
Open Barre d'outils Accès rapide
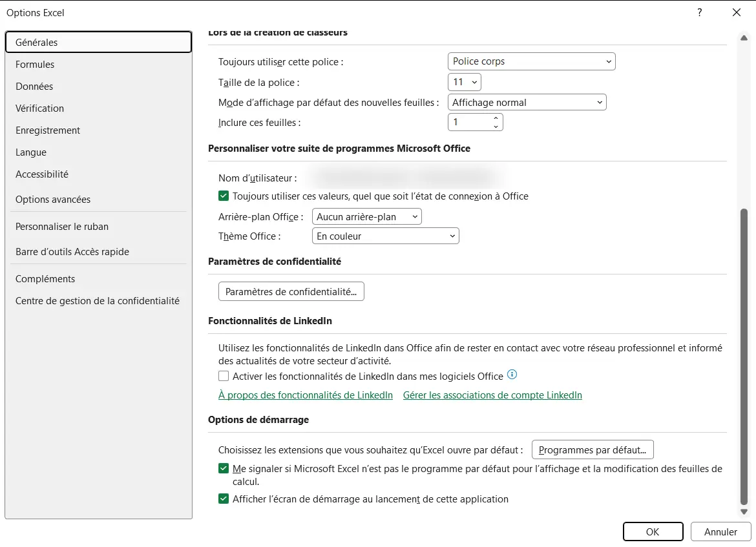tap(98, 252)
